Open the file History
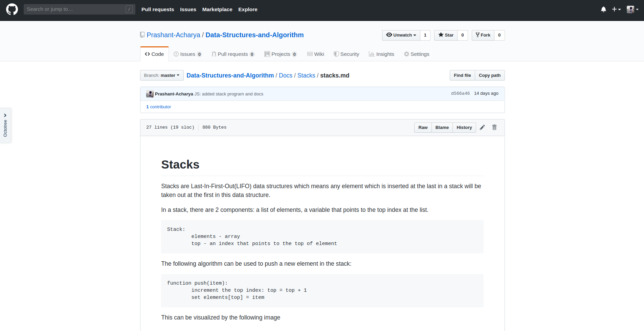The image size is (644, 331). point(464,128)
